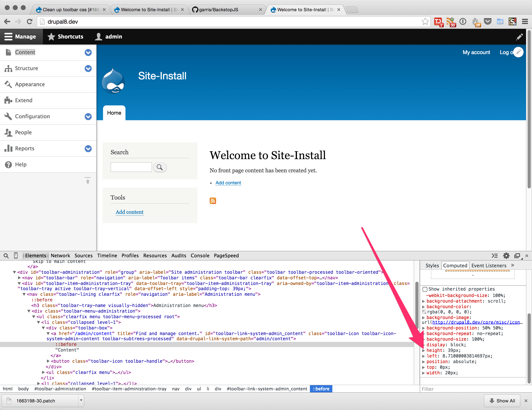Click the Pocket save extension icon
Viewport: 532px width, 410px height.
click(x=488, y=21)
